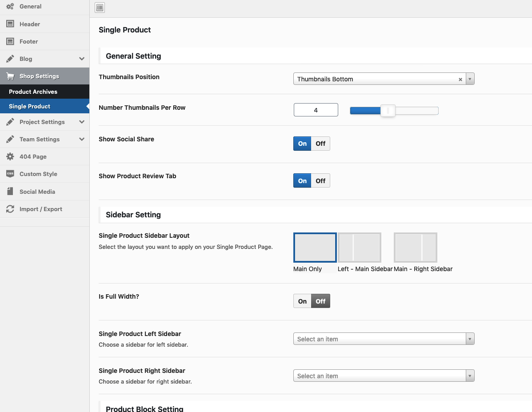Click the expand-all options icon at top
The width and height of the screenshot is (532, 412).
pyautogui.click(x=100, y=8)
